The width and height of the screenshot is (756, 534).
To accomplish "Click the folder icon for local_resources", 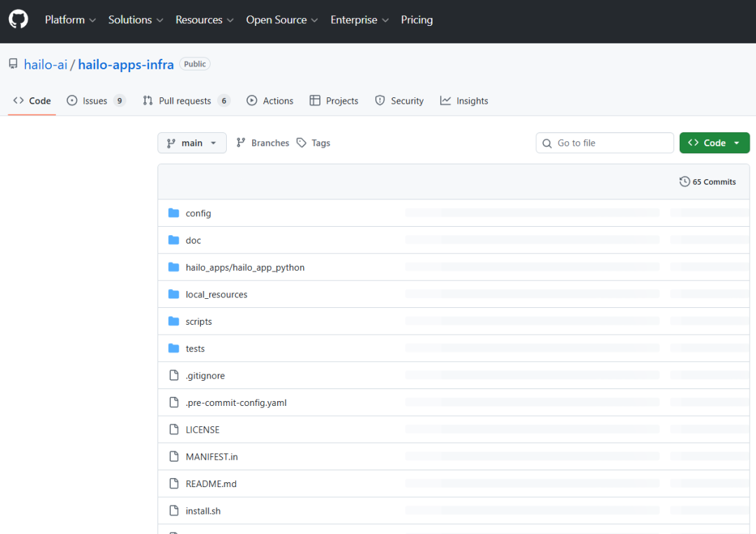I will [174, 293].
